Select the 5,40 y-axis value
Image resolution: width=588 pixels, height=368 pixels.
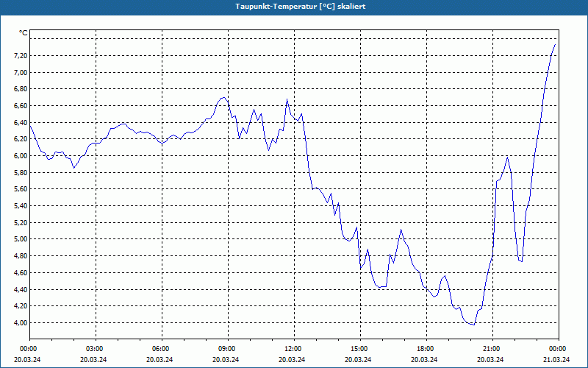21,206
